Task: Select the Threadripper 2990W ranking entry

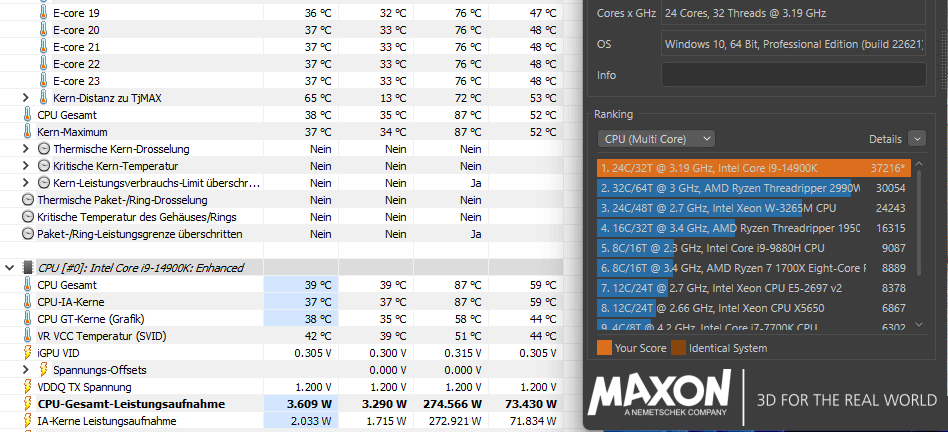Action: pyautogui.click(x=753, y=188)
